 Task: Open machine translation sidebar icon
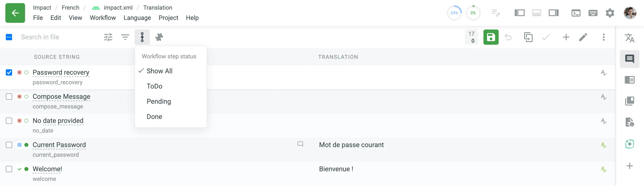629,38
